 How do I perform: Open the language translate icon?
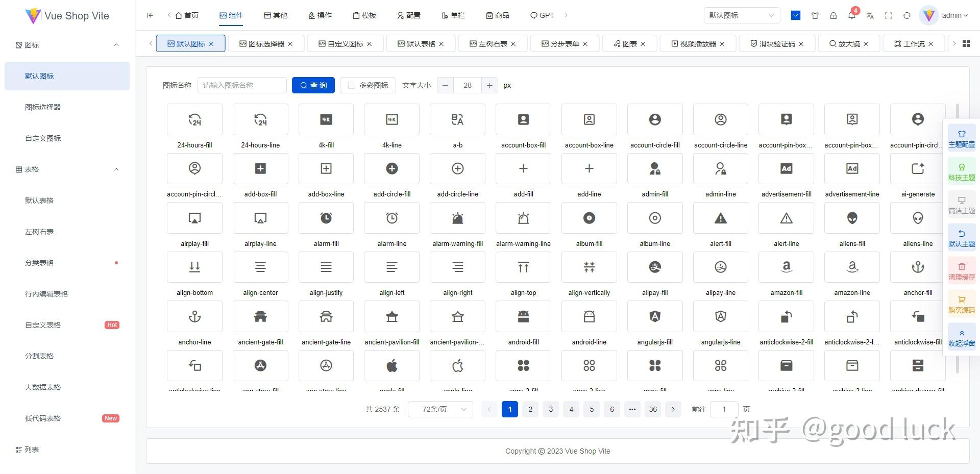tap(870, 15)
